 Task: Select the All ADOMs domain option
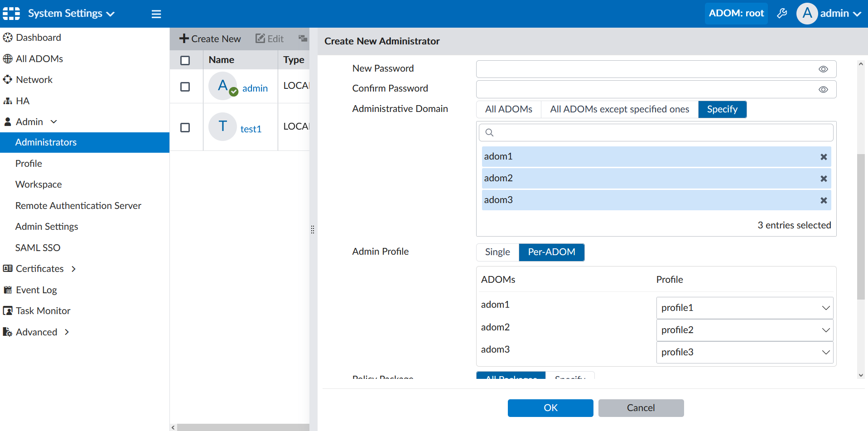(508, 109)
